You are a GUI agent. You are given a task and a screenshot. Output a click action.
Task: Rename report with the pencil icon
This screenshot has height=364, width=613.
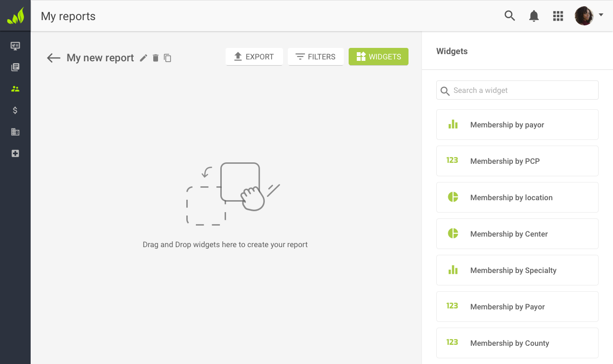pos(144,58)
